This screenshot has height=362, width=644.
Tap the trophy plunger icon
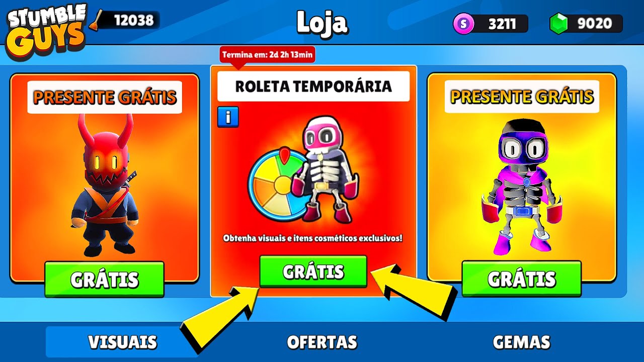[96, 21]
